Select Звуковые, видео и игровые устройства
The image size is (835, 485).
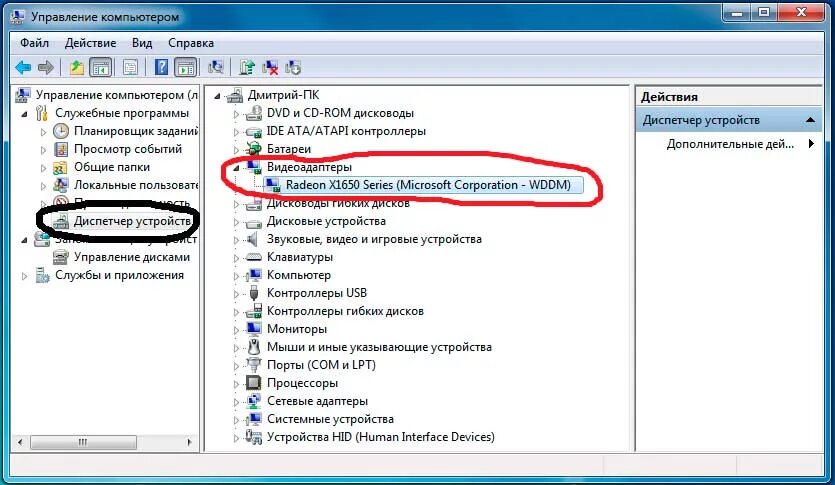click(374, 239)
